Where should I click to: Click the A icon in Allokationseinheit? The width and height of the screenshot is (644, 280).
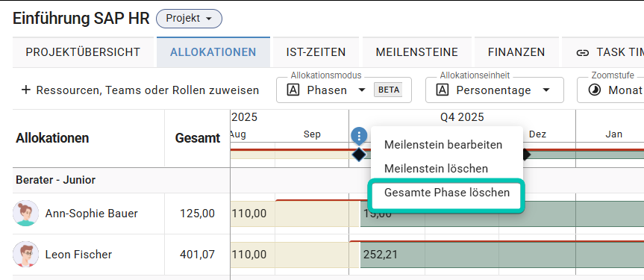pyautogui.click(x=443, y=90)
